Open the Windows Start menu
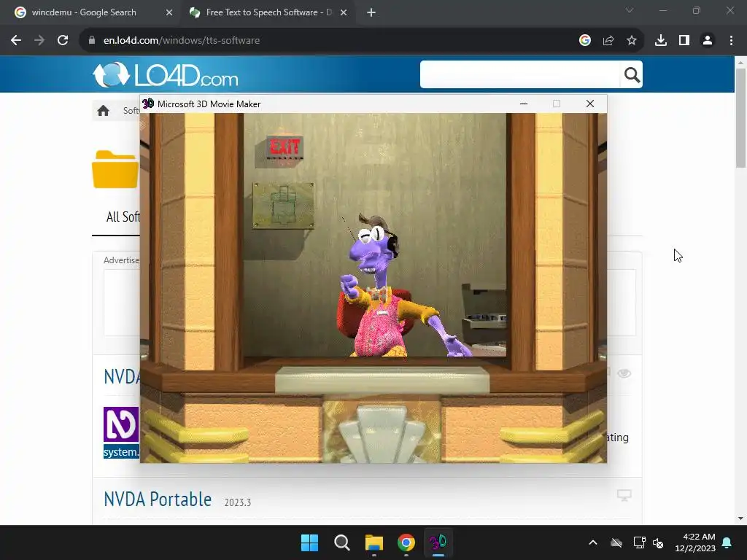The image size is (747, 560). click(x=309, y=542)
